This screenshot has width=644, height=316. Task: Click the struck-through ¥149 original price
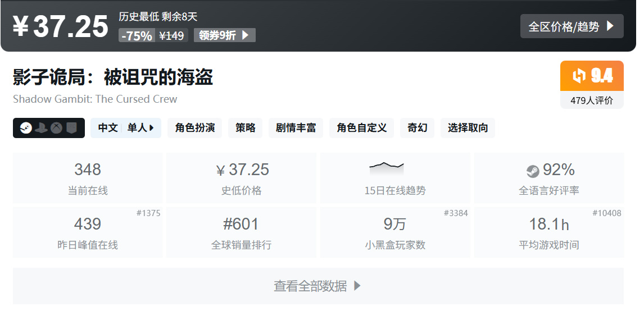click(171, 36)
